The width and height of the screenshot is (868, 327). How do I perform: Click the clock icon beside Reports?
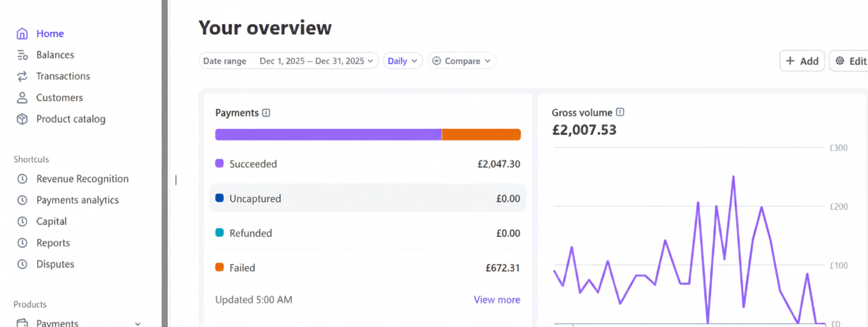click(22, 243)
